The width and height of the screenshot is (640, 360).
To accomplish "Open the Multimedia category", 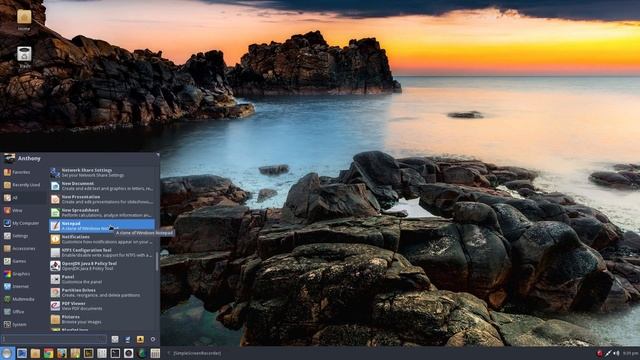I will point(24,299).
